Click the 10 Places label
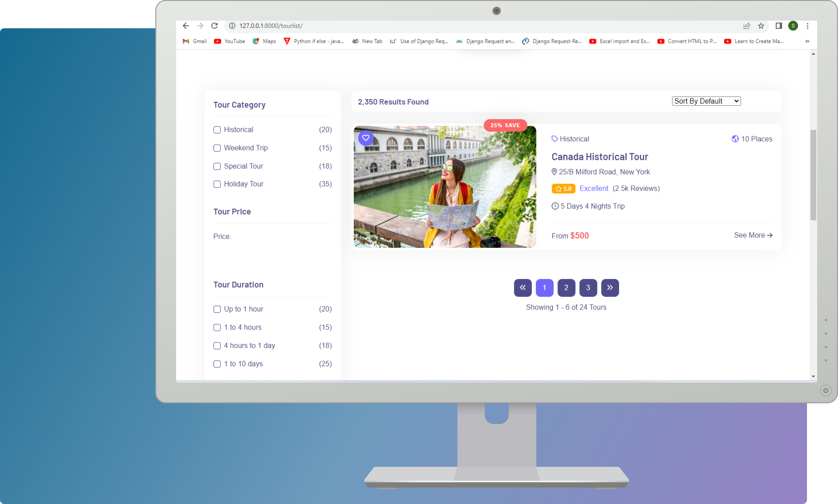Image resolution: width=838 pixels, height=504 pixels. click(x=752, y=139)
